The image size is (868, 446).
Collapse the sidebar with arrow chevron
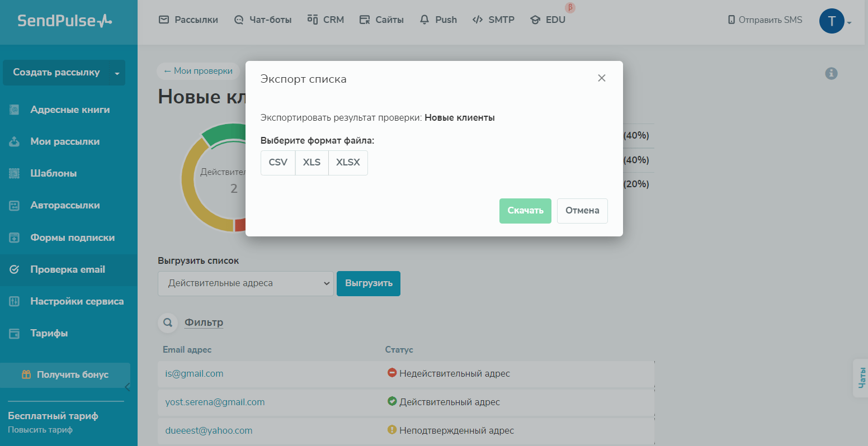point(127,387)
